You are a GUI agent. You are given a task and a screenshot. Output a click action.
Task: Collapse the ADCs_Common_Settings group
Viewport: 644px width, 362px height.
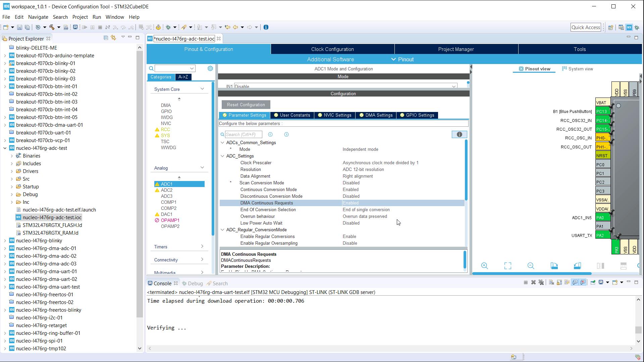point(222,142)
